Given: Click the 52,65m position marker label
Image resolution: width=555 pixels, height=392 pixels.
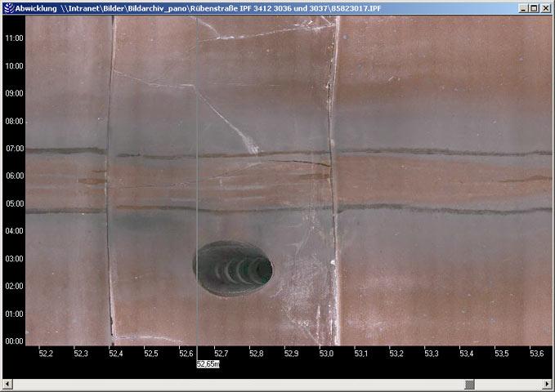Looking at the screenshot, I should point(208,364).
